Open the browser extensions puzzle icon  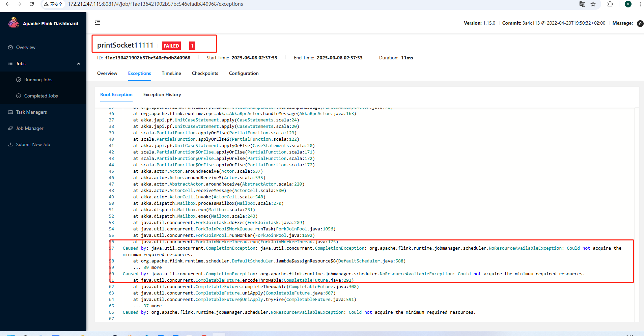tap(610, 4)
